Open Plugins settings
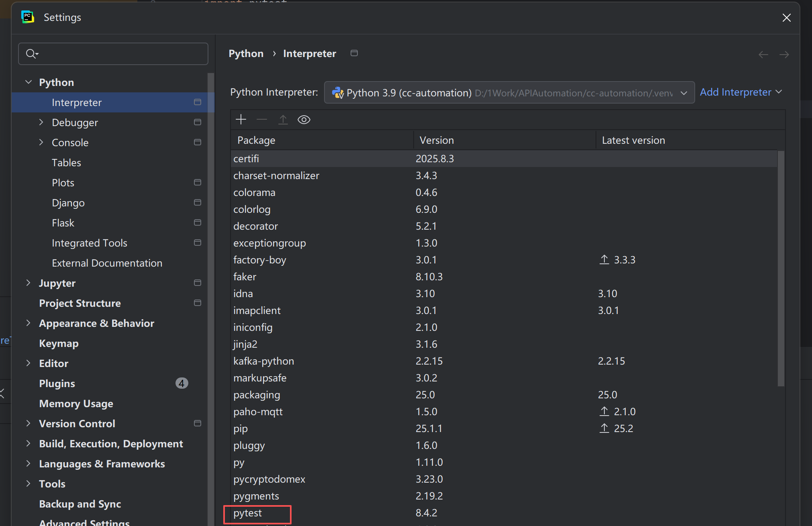Image resolution: width=812 pixels, height=526 pixels. click(57, 383)
